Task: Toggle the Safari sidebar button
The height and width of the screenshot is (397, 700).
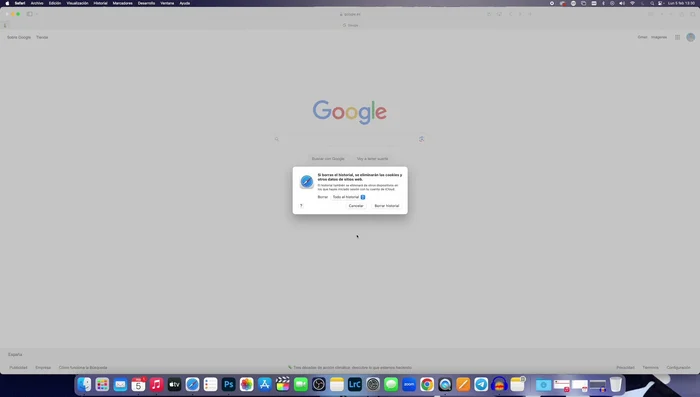Action: click(x=29, y=14)
